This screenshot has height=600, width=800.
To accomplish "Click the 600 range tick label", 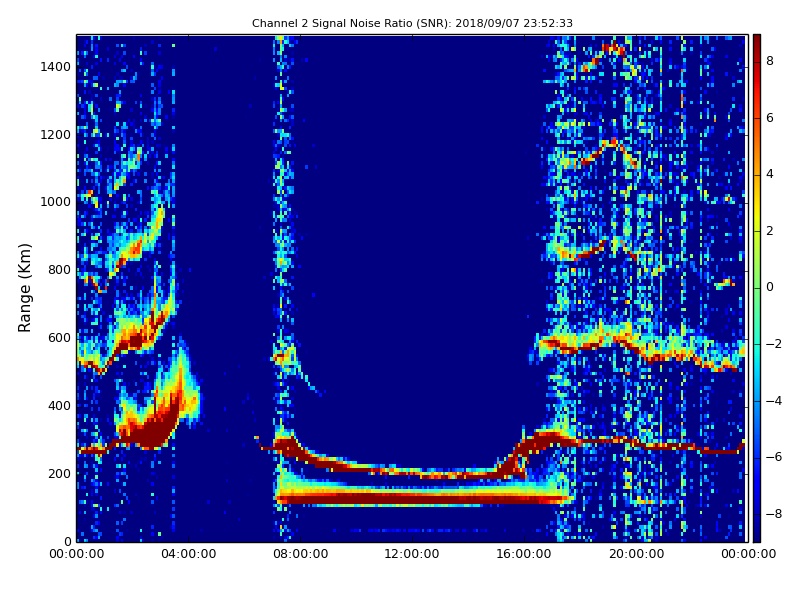I will [59, 338].
